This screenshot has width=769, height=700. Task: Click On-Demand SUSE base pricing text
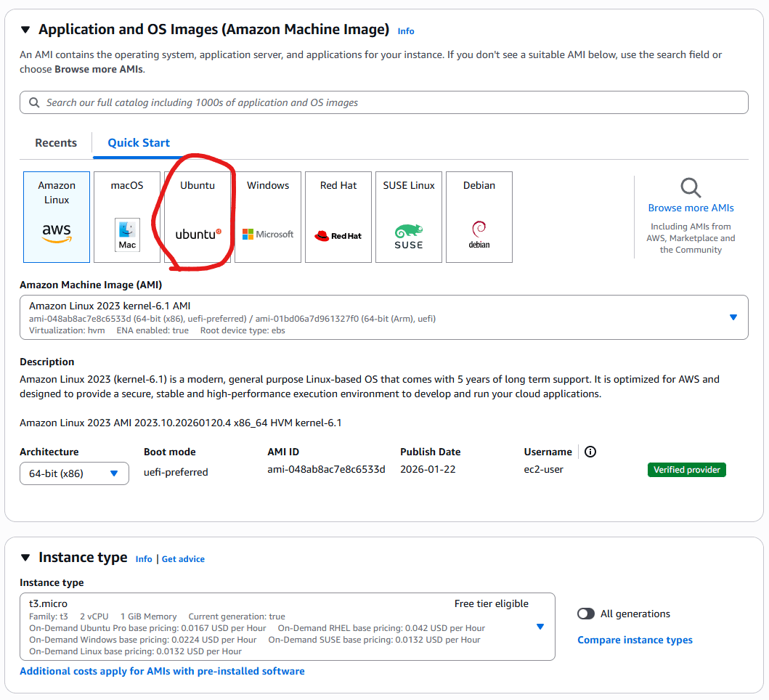374,640
